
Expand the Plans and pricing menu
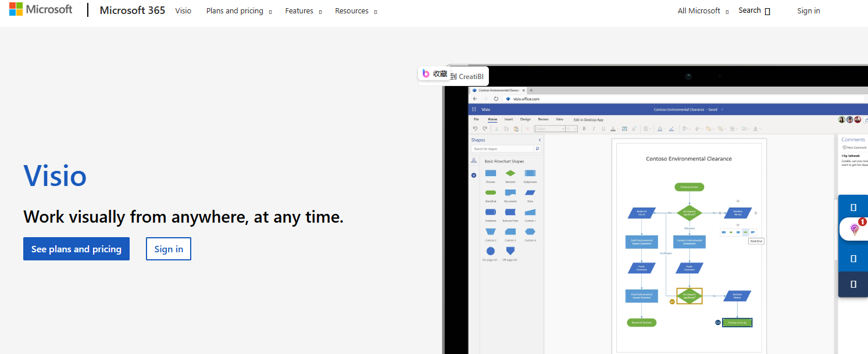pyautogui.click(x=239, y=11)
